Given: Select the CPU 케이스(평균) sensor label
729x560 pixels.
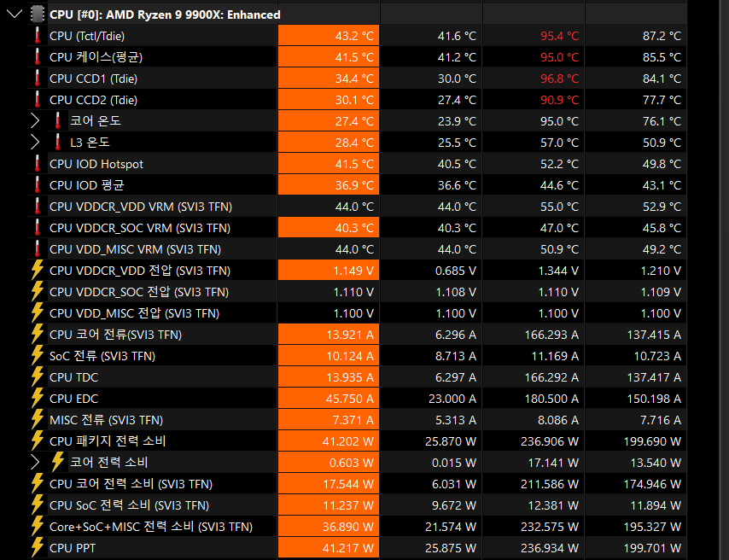Looking at the screenshot, I should [96, 57].
